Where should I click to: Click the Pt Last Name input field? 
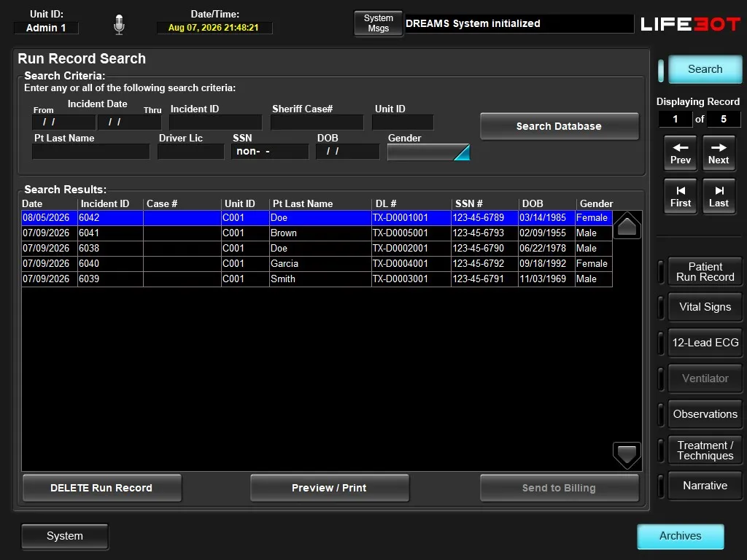pos(90,152)
